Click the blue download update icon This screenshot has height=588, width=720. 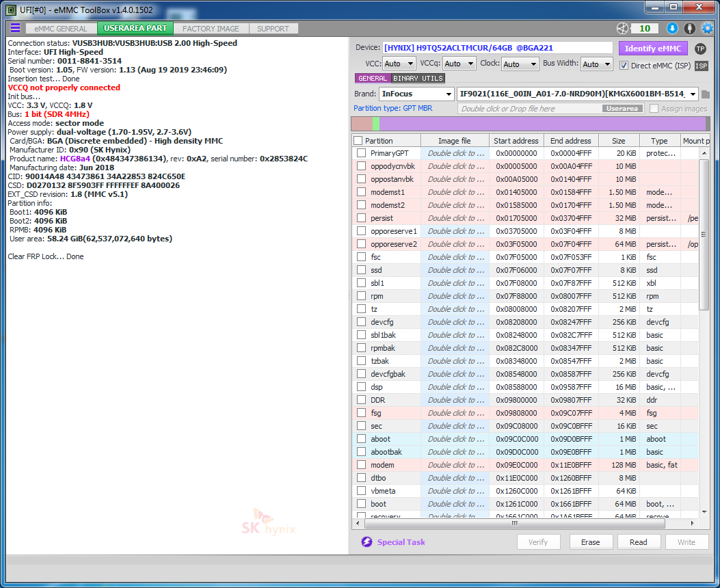point(672,29)
